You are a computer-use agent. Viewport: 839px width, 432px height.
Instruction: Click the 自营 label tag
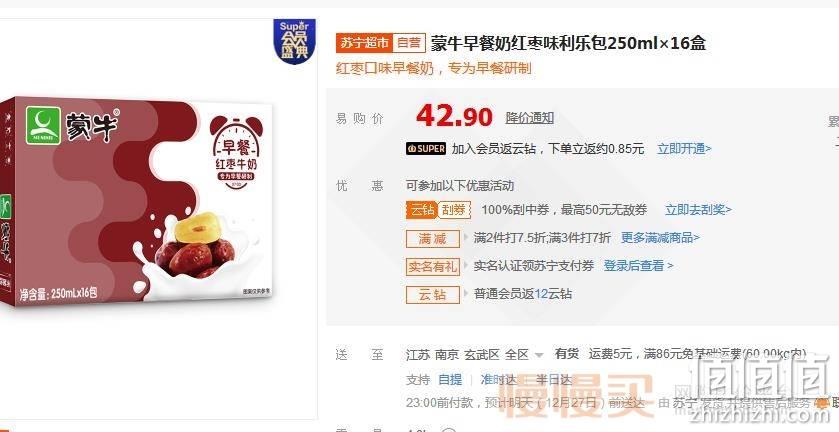tap(409, 43)
